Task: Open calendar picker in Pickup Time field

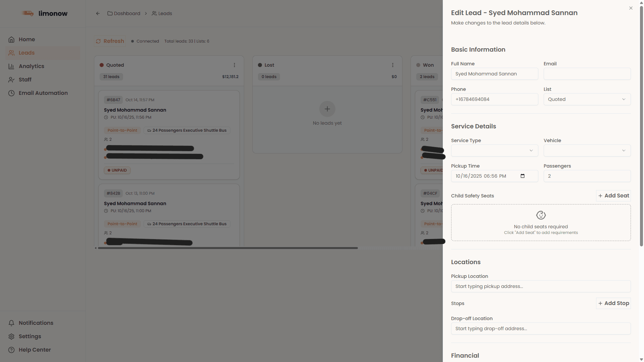Action: click(x=523, y=176)
